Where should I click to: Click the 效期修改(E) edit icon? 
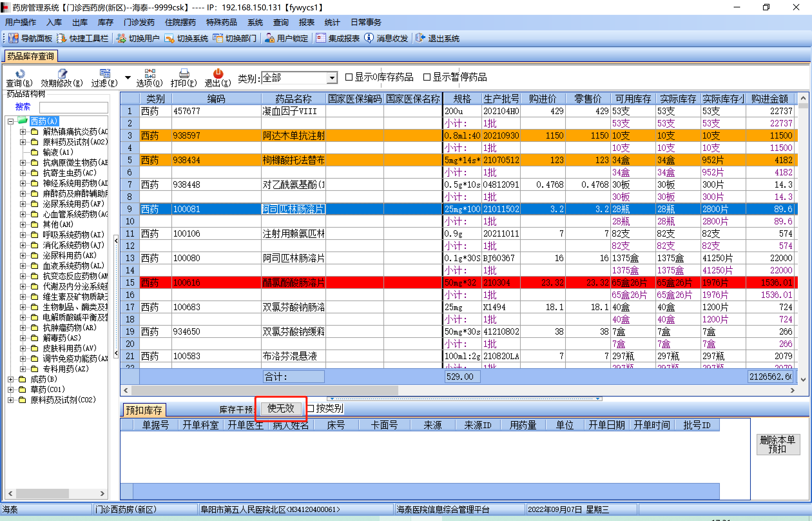tap(62, 74)
